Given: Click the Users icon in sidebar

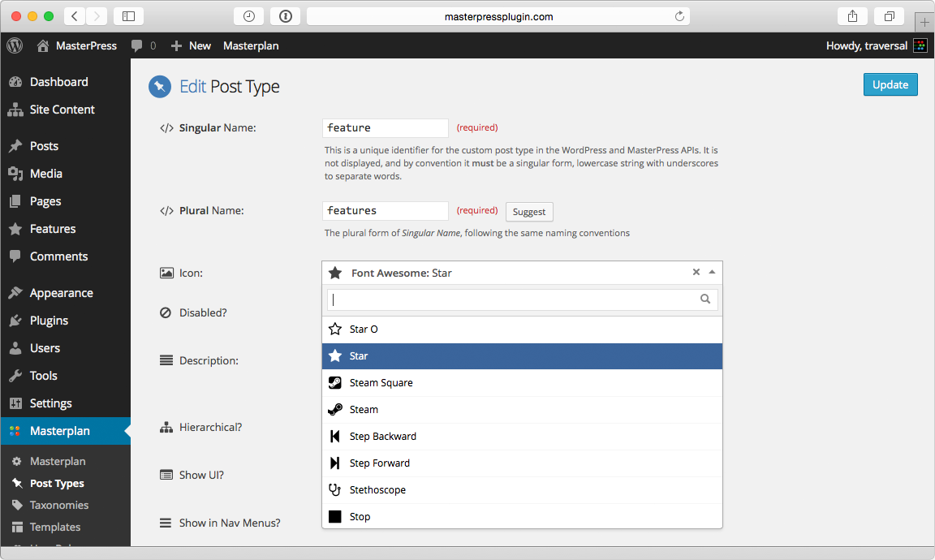Looking at the screenshot, I should coord(15,348).
